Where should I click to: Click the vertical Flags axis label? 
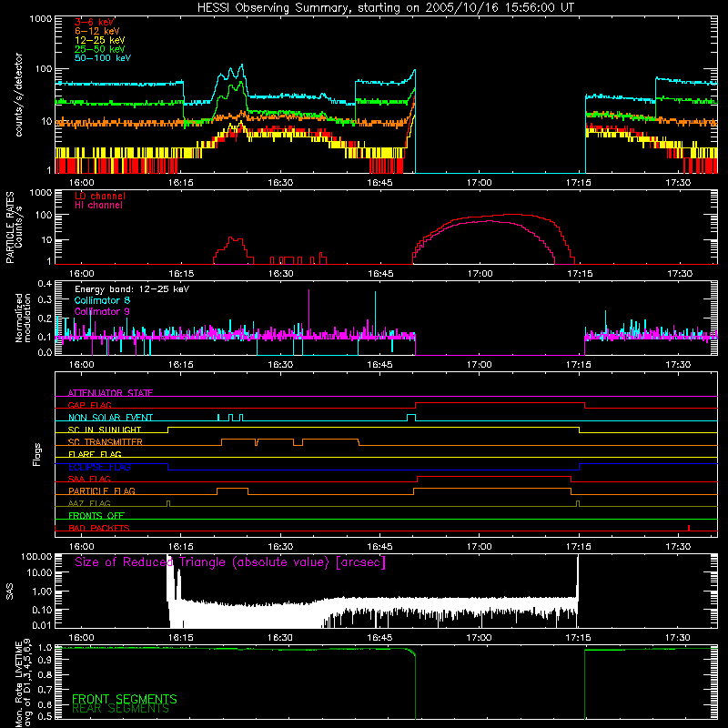37,454
